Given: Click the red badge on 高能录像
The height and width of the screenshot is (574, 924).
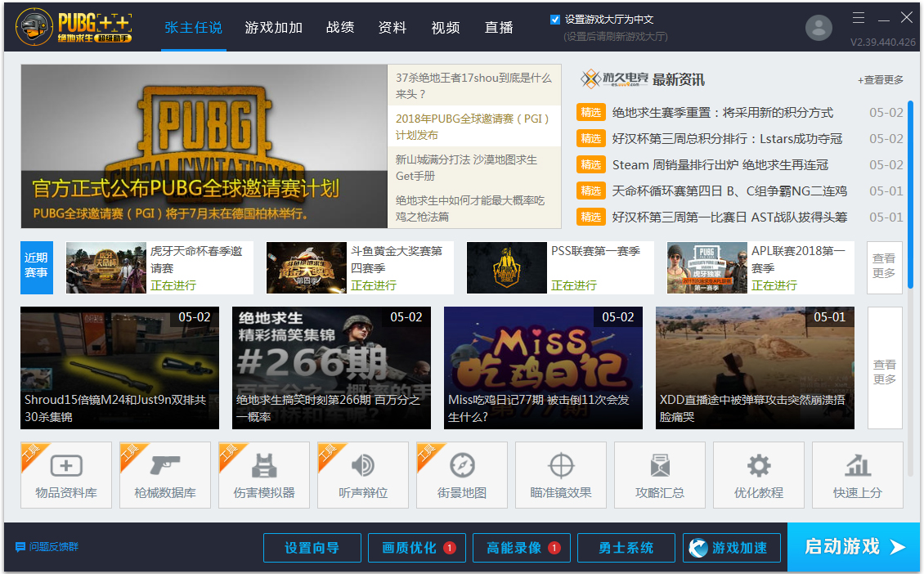Looking at the screenshot, I should [x=554, y=548].
